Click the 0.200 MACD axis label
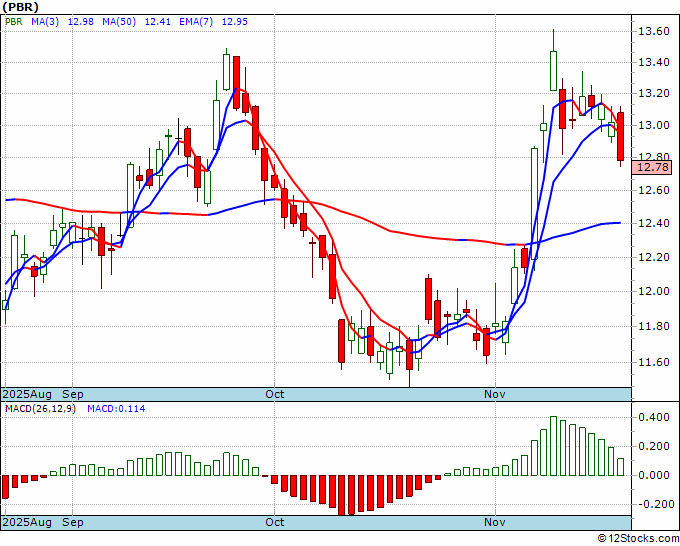The width and height of the screenshot is (680, 546). point(654,446)
